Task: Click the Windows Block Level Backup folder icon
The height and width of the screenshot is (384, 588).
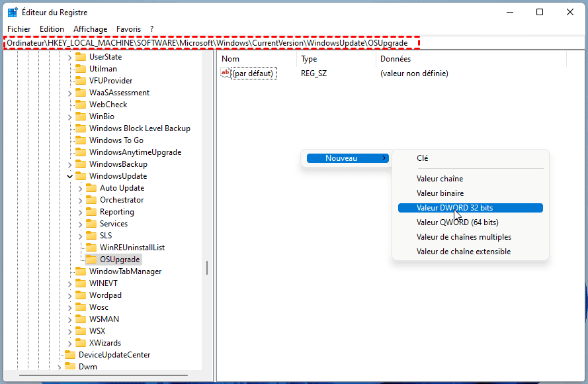Action: pyautogui.click(x=81, y=128)
